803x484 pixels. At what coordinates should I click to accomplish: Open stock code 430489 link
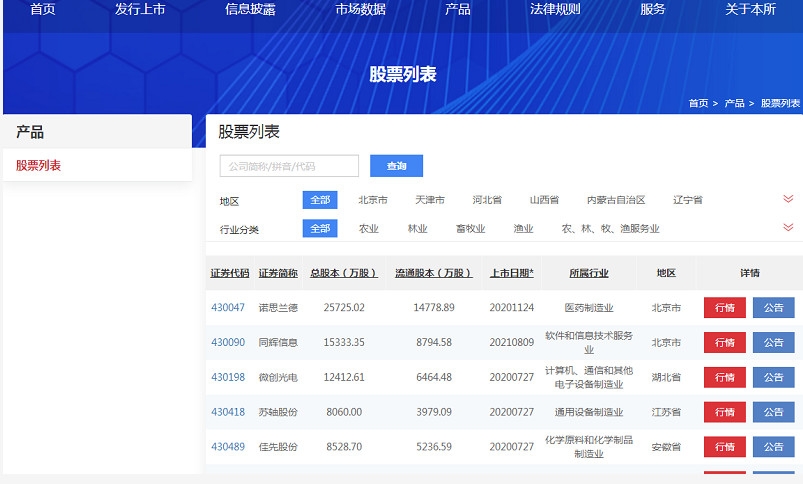coord(228,447)
